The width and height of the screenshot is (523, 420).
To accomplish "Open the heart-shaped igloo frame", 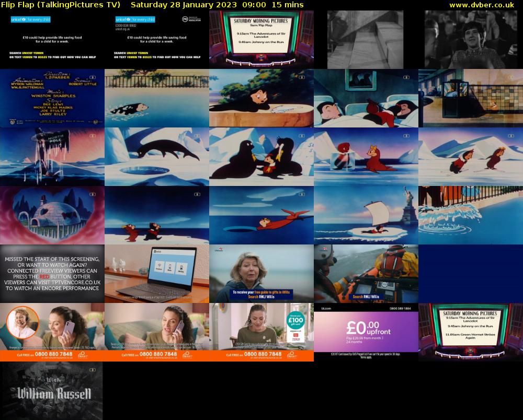I will pos(52,215).
